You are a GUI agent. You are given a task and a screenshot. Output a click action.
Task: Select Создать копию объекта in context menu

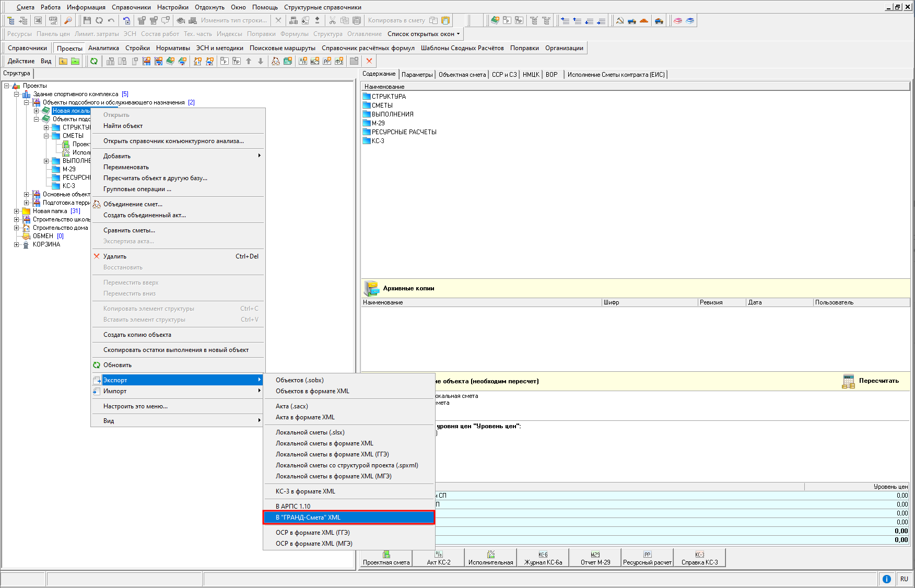click(137, 335)
